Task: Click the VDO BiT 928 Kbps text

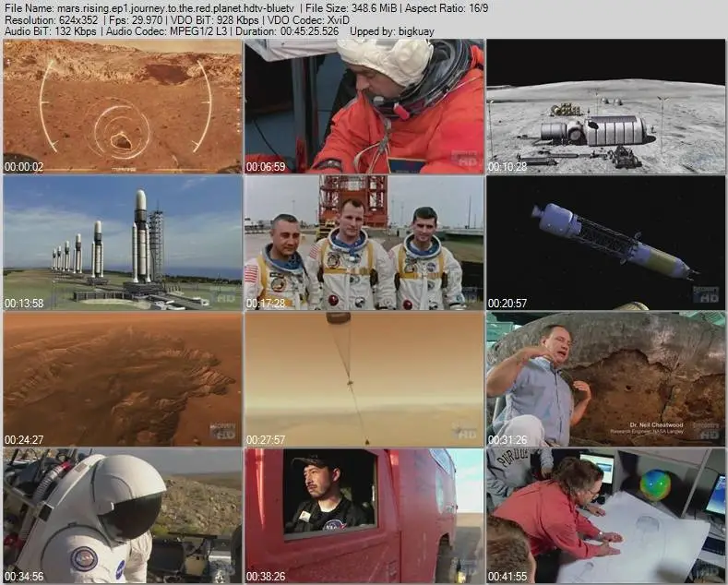Action: [x=215, y=20]
